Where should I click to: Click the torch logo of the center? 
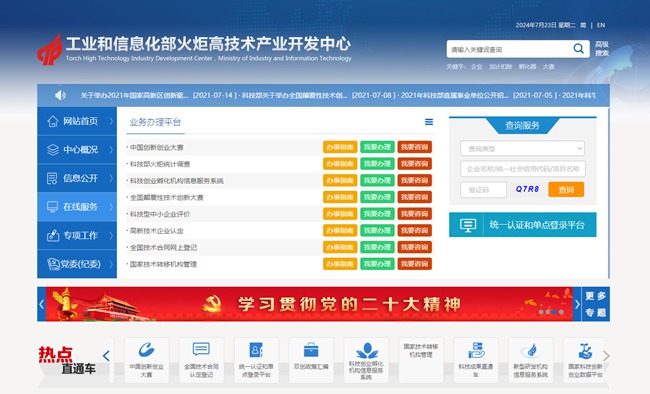coord(49,49)
